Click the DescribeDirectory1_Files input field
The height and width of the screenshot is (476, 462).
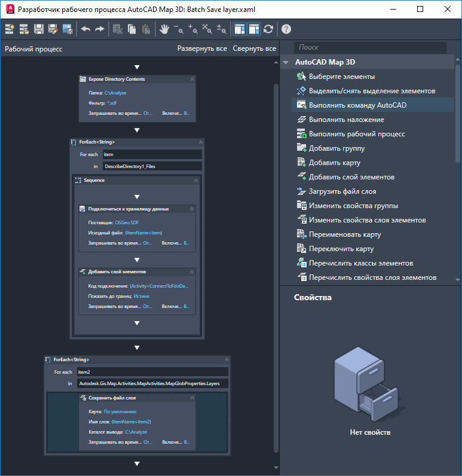(152, 166)
